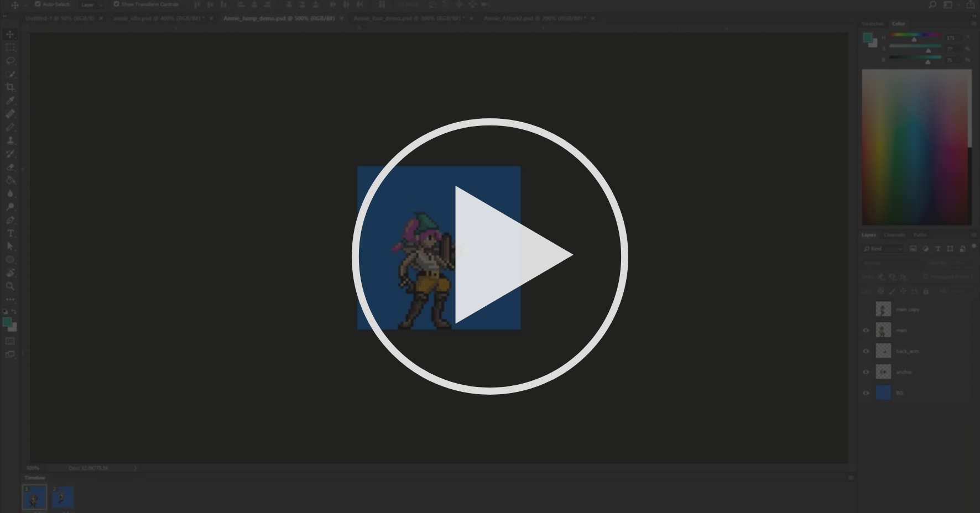Screen dimensions: 980x513
Task: Select the Crop tool
Action: 10,87
